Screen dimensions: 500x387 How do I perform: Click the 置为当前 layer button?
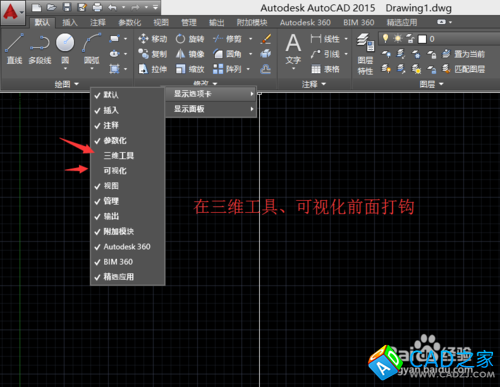464,54
